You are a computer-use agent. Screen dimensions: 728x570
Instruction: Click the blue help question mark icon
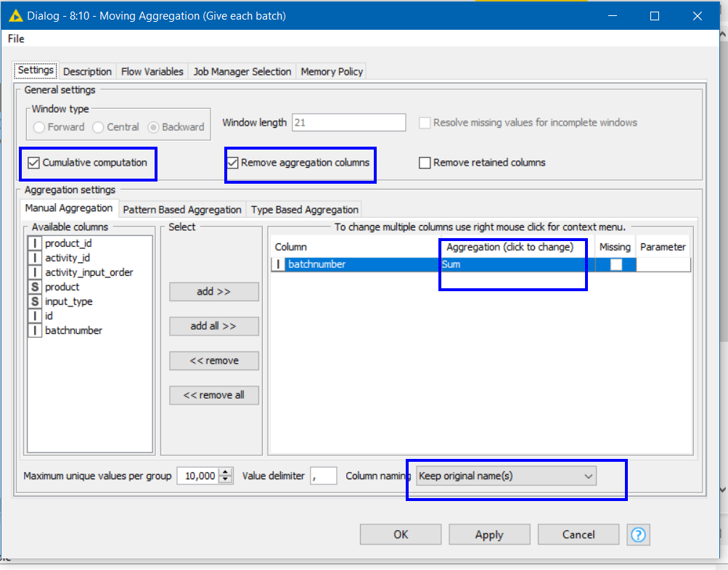click(638, 535)
